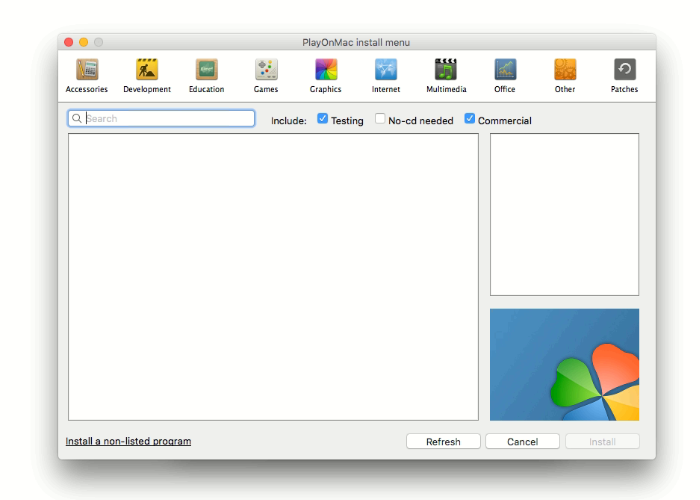Open the Accessories category
Screen dimensions: 700x500
[x=87, y=75]
